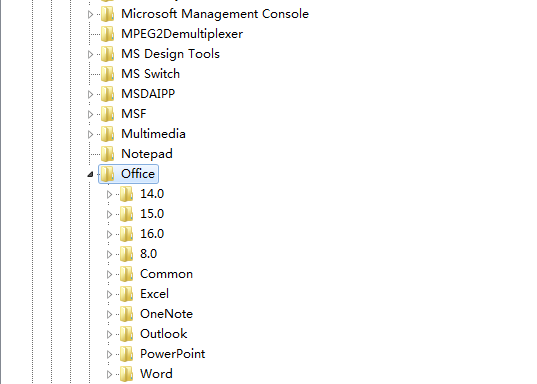
Task: Select the OneNote key label
Action: [x=167, y=314]
